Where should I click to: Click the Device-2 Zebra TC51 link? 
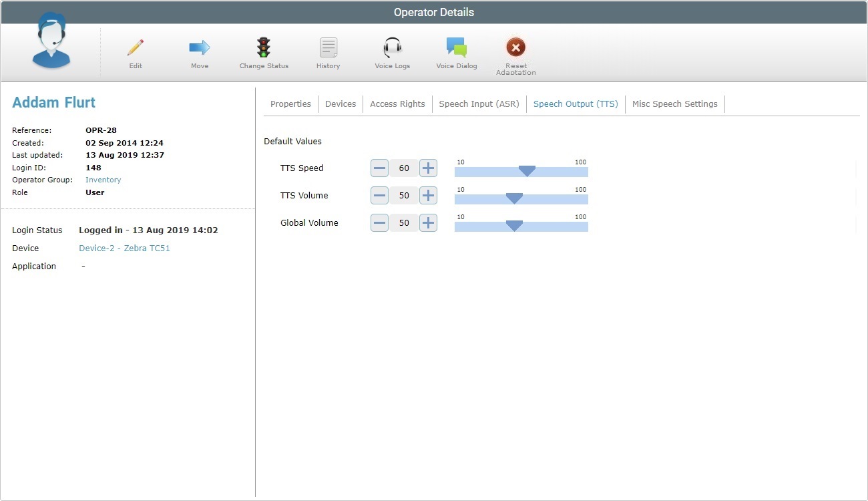pyautogui.click(x=124, y=248)
